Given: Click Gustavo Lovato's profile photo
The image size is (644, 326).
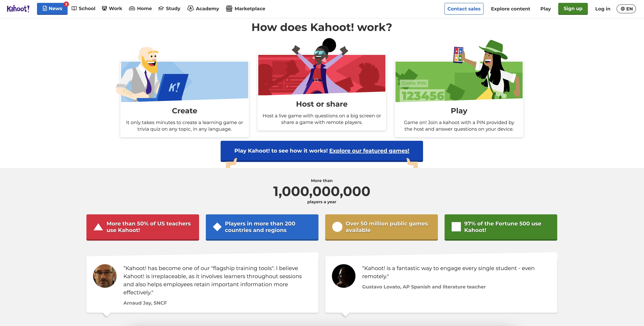Looking at the screenshot, I should click(344, 276).
